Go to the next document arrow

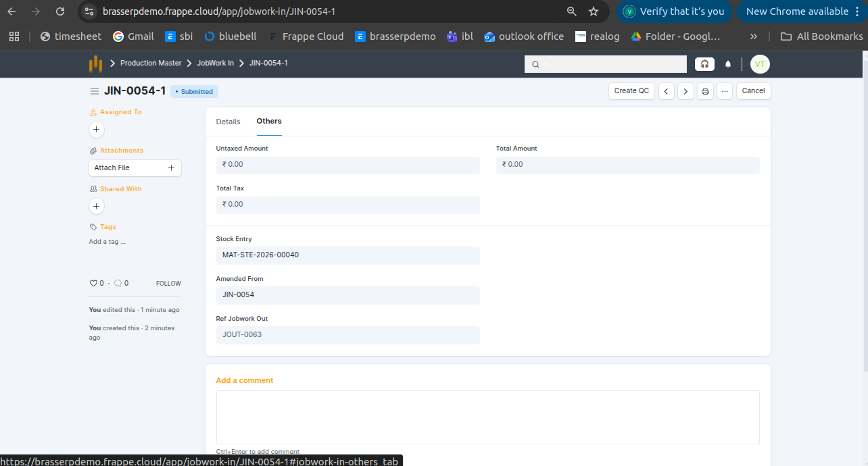[685, 91]
